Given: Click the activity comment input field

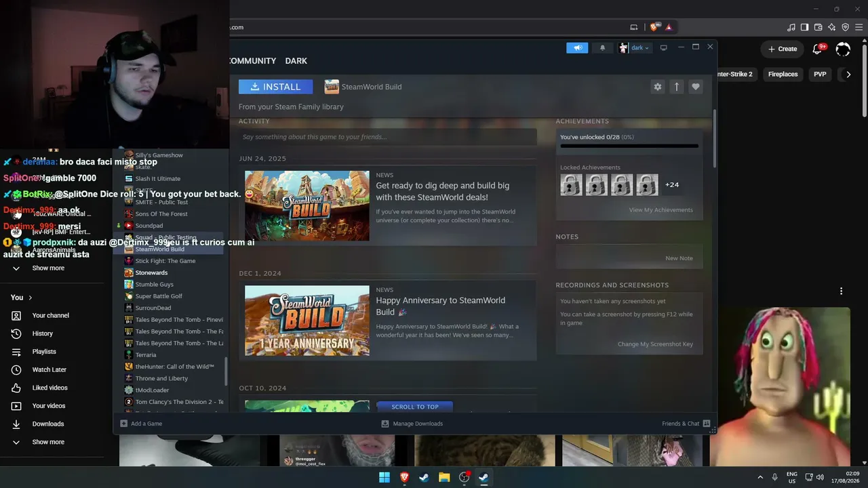Looking at the screenshot, I should tap(387, 137).
